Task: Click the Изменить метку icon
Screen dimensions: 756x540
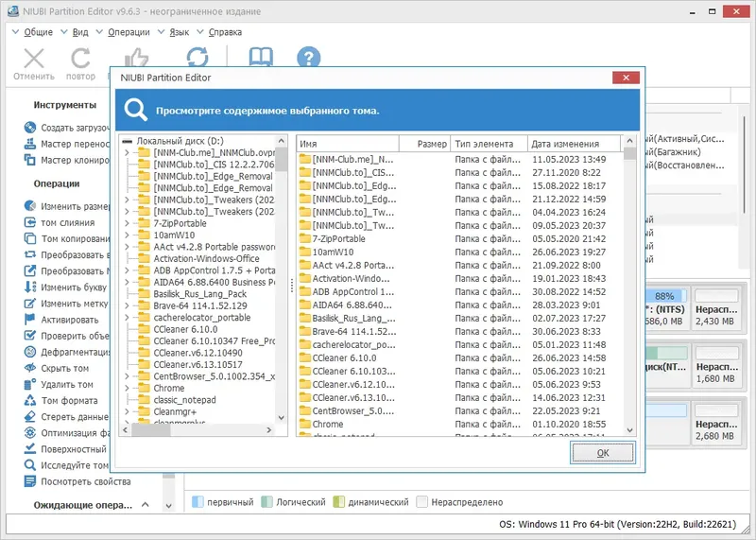Action: [30, 303]
